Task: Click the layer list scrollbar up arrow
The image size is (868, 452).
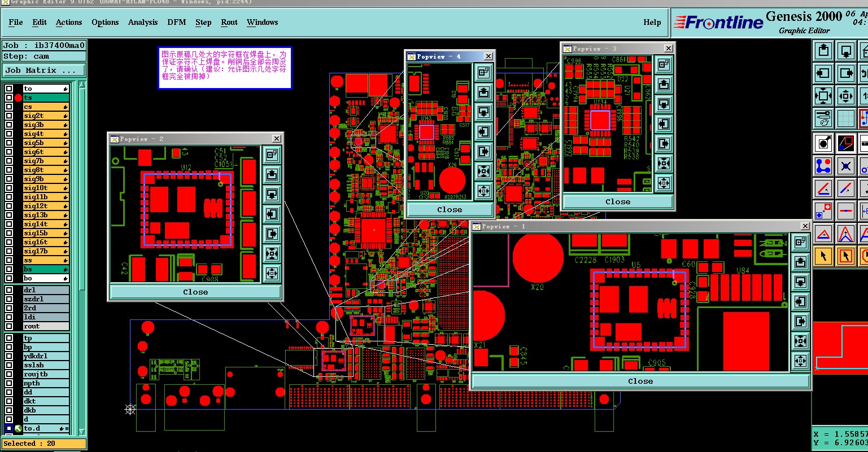Action: tap(82, 86)
